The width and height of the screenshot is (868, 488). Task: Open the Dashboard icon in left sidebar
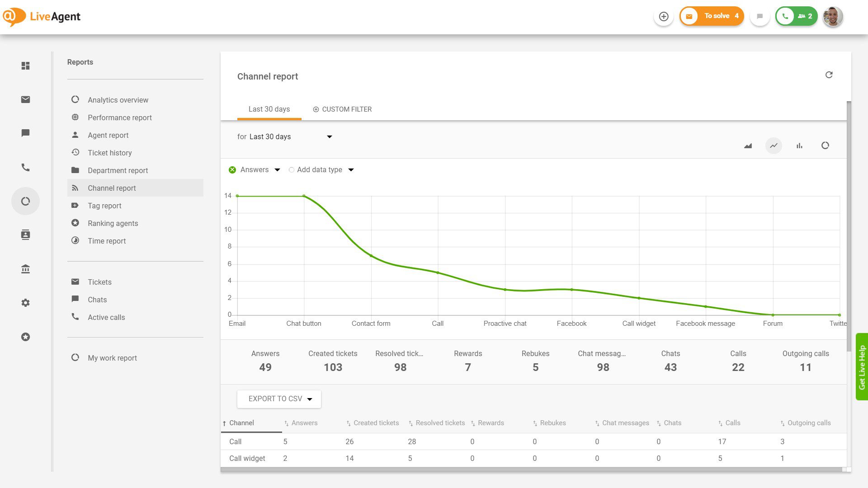25,66
